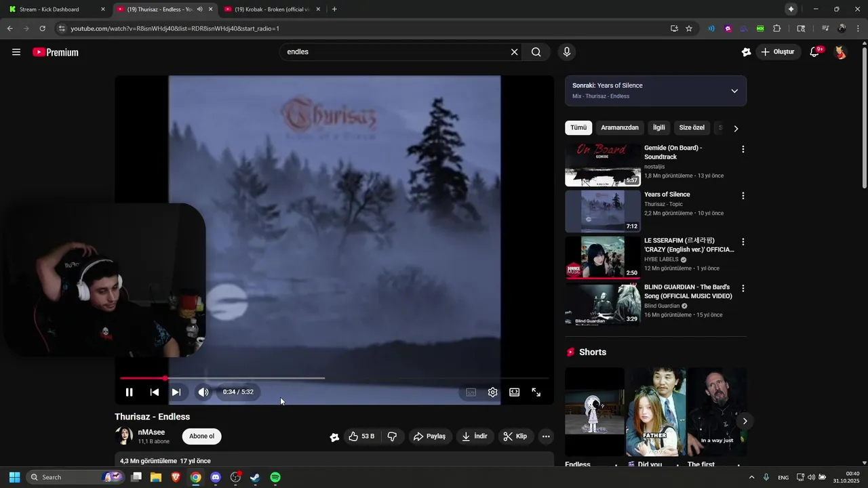Open the system tray volume icon
The image size is (868, 488).
point(811,477)
